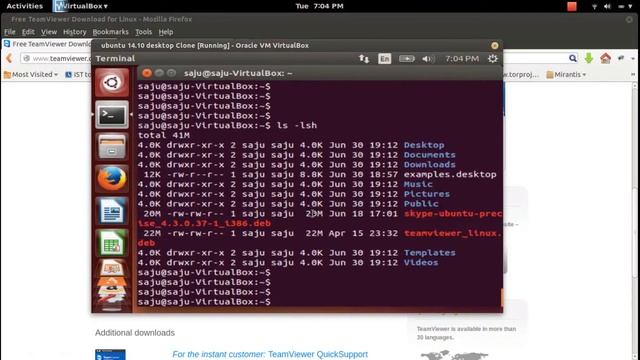Click examples.desktop file name in terminal
Screen dimensions: 640x360
[450, 174]
